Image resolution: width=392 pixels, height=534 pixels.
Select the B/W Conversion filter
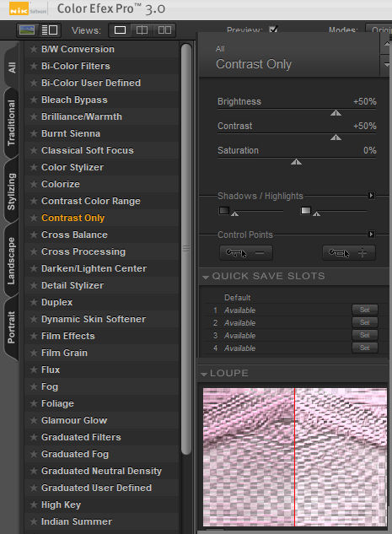78,49
